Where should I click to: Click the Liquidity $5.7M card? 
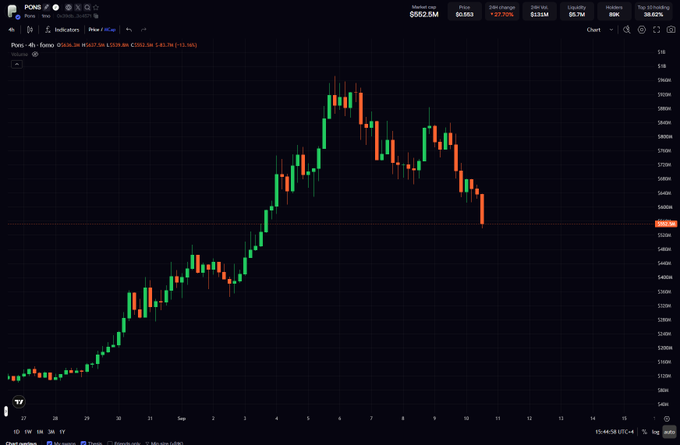pos(576,11)
